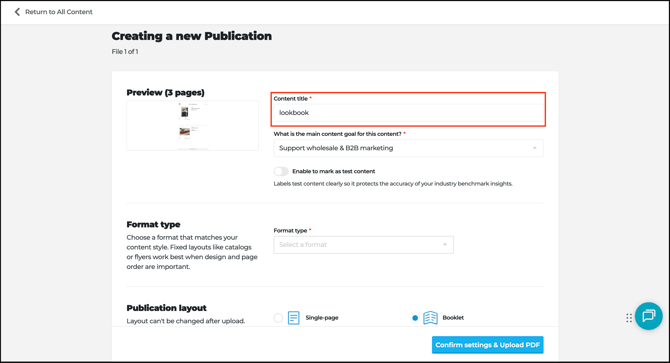Click the Single-page layout icon
The width and height of the screenshot is (670, 363).
tap(294, 318)
